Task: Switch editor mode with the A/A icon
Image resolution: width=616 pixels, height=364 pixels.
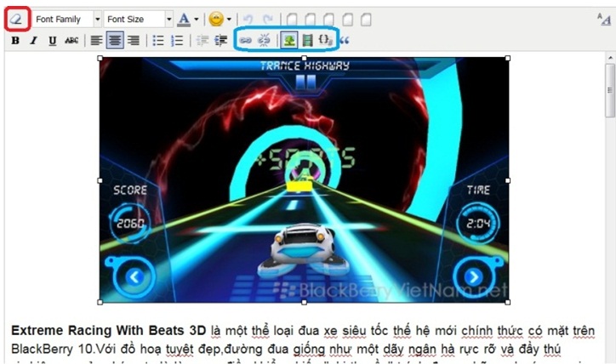Action: pyautogui.click(x=604, y=19)
